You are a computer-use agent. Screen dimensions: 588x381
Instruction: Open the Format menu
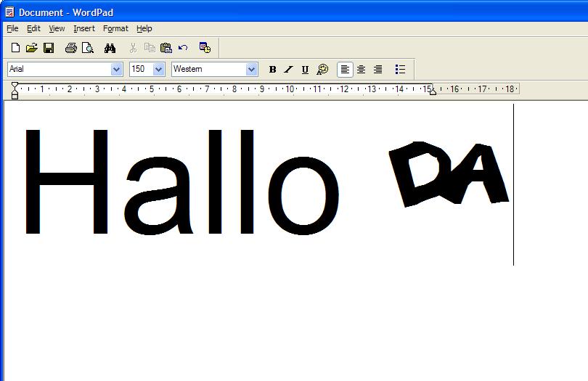click(x=115, y=28)
